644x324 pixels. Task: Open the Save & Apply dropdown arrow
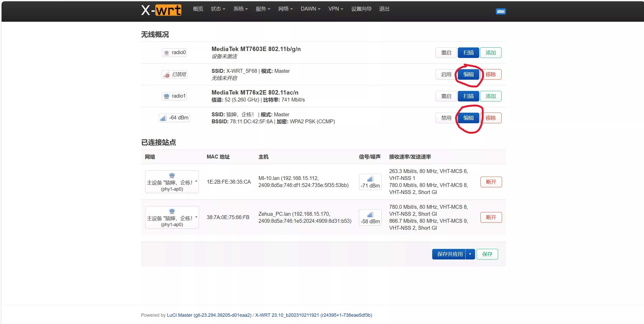(470, 254)
